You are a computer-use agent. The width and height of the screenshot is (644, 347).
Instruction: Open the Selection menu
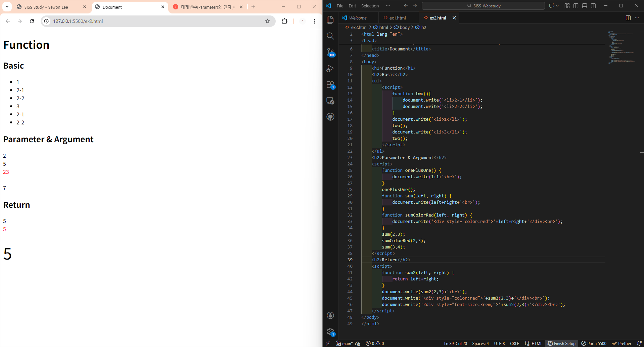[370, 6]
